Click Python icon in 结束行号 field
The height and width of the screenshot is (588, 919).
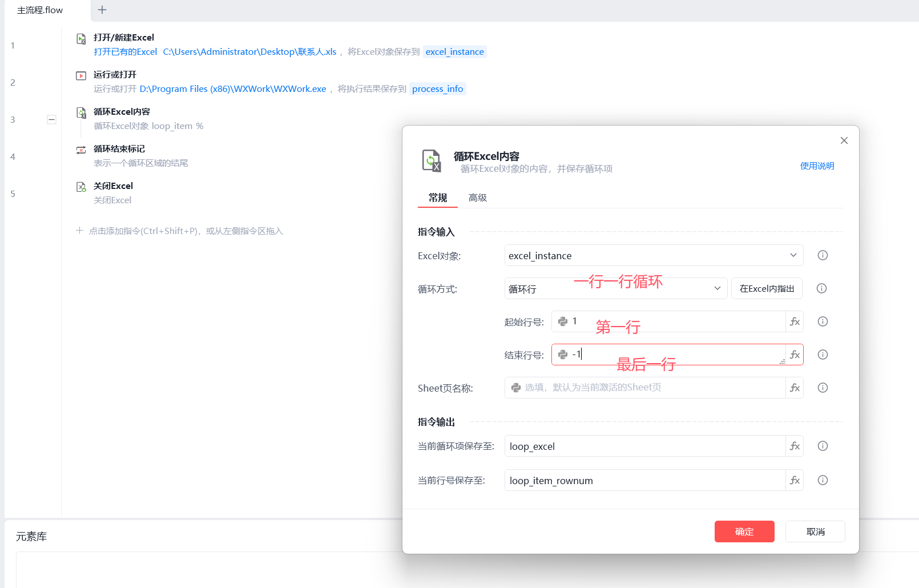pos(563,355)
